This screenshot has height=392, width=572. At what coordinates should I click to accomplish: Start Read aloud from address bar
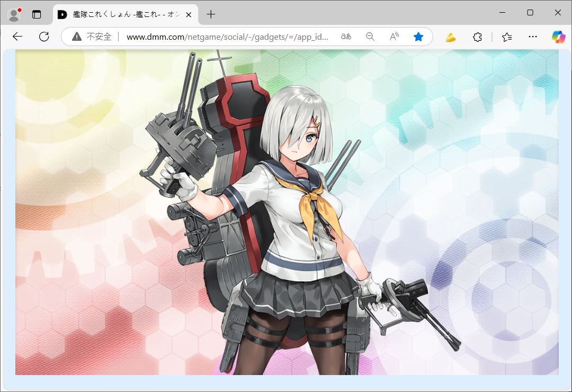coord(394,37)
